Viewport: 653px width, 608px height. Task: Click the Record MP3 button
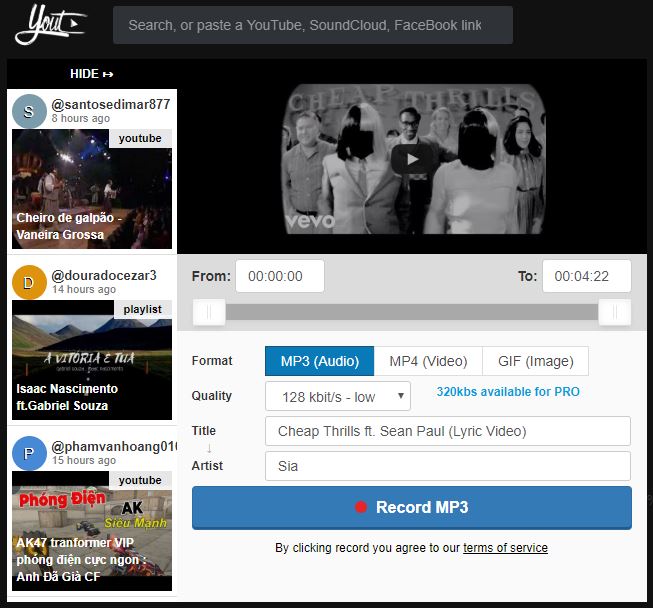point(412,508)
